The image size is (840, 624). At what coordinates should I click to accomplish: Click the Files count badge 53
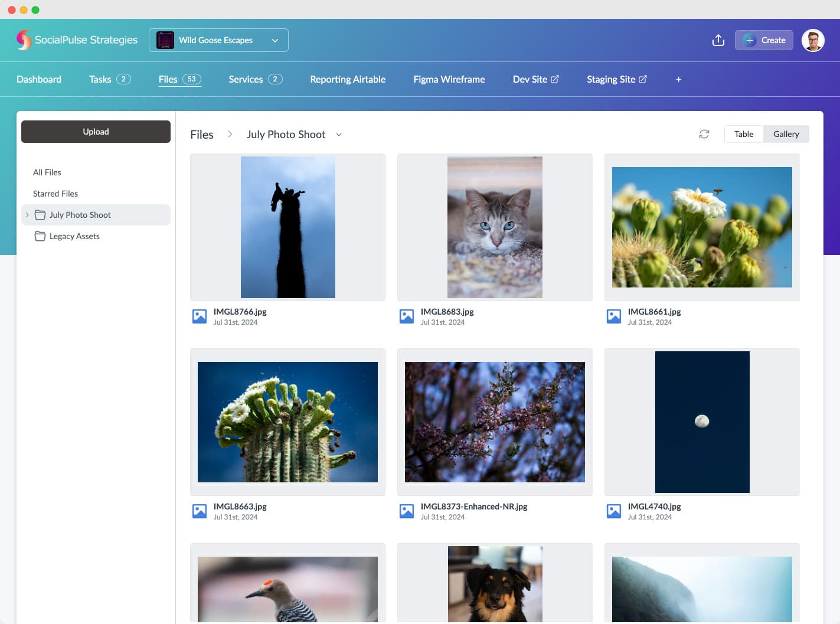tap(192, 79)
